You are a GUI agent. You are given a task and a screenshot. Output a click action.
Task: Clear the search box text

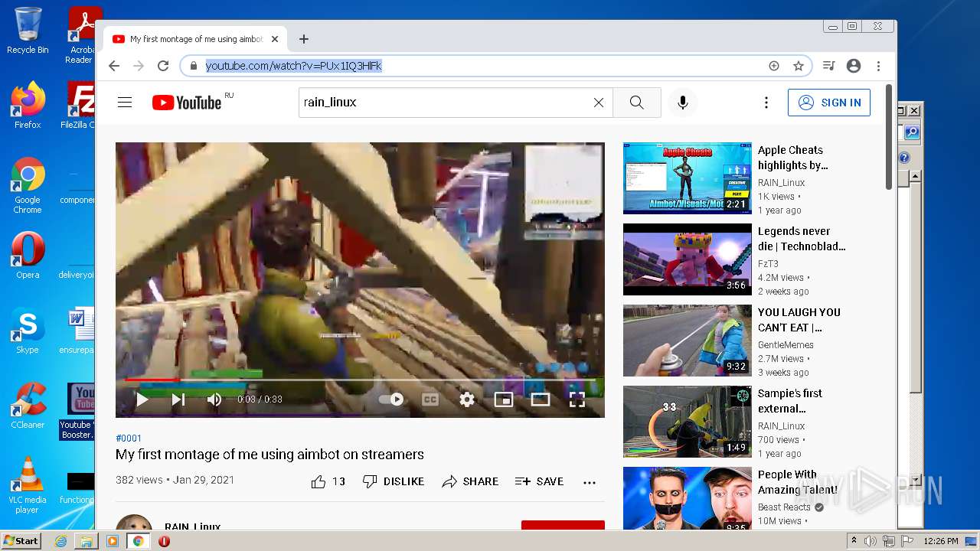(x=599, y=103)
